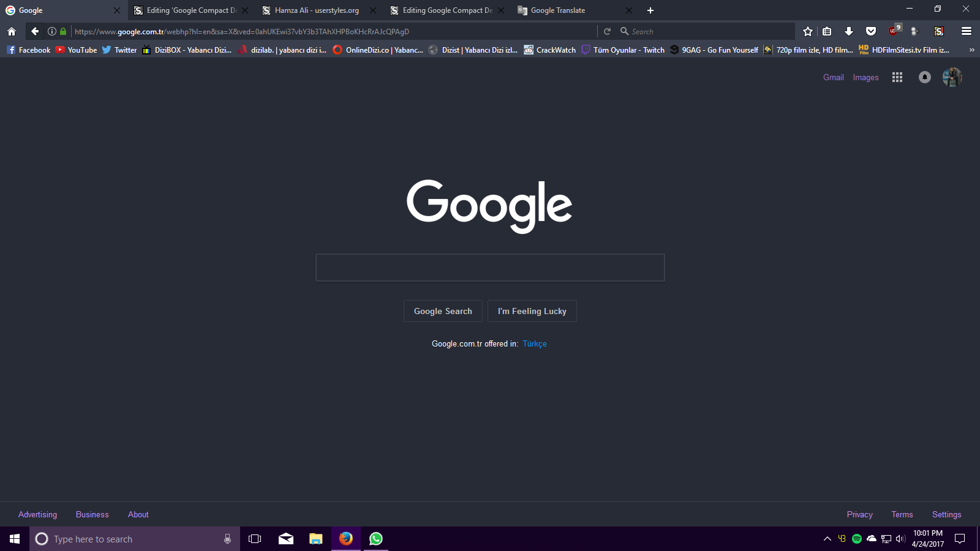Open the Windows Start menu
The height and width of the screenshot is (551, 980).
point(15,539)
